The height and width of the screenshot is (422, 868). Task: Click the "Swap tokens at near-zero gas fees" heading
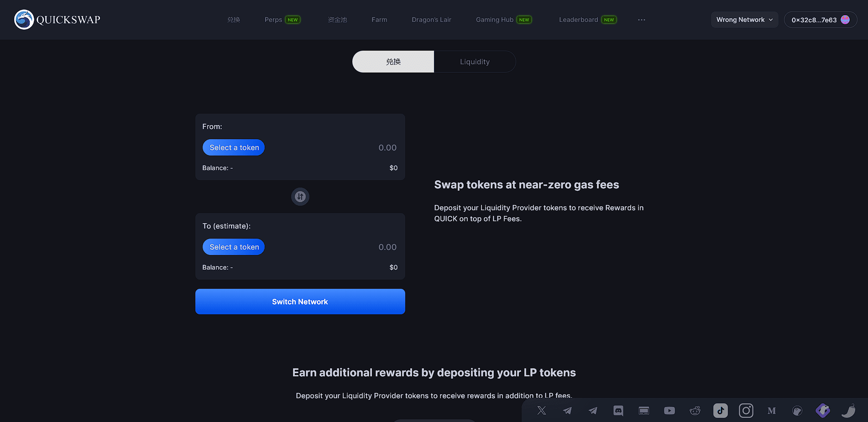tap(527, 185)
